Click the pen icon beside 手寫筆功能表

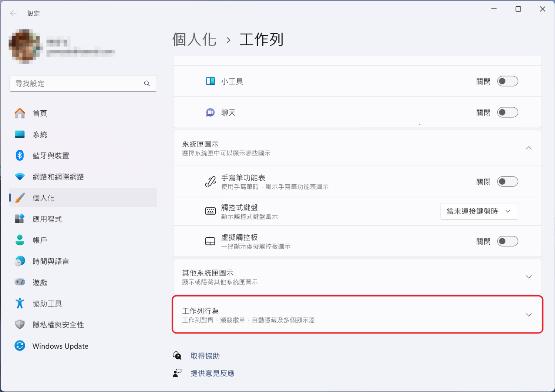click(210, 181)
